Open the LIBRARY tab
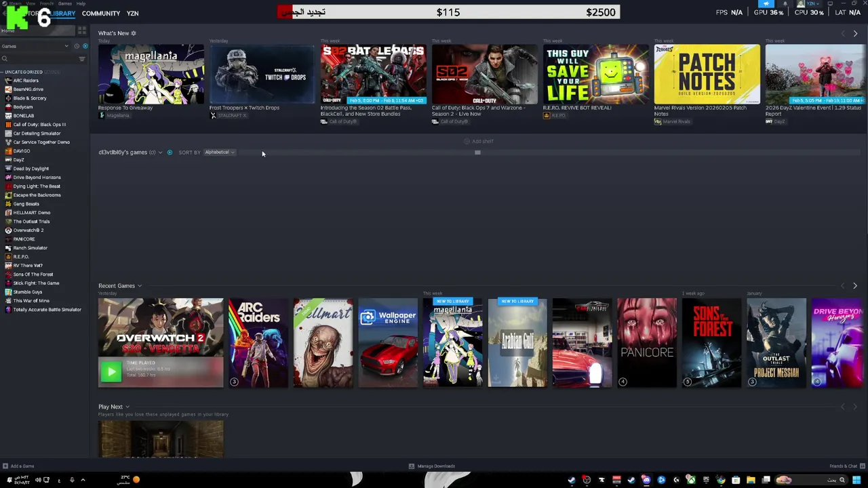The width and height of the screenshot is (868, 488). (x=62, y=14)
